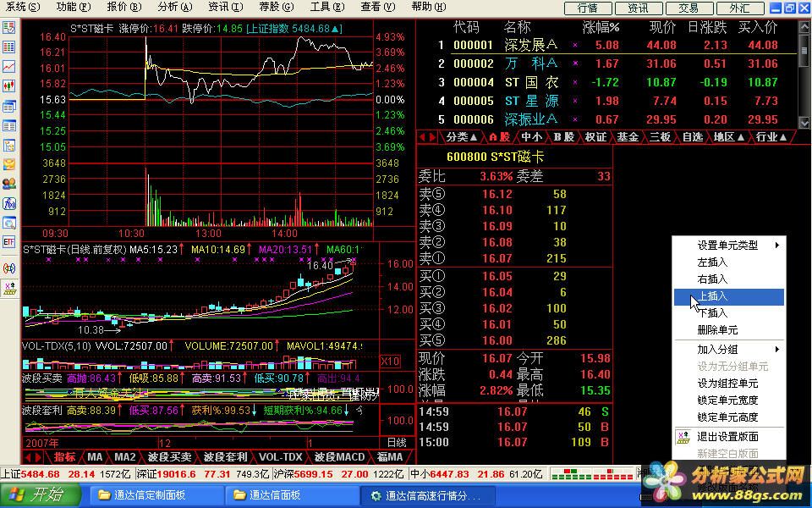Screen dimensions: 812x508
Task: Switch to the 自选 tab
Action: click(x=693, y=137)
